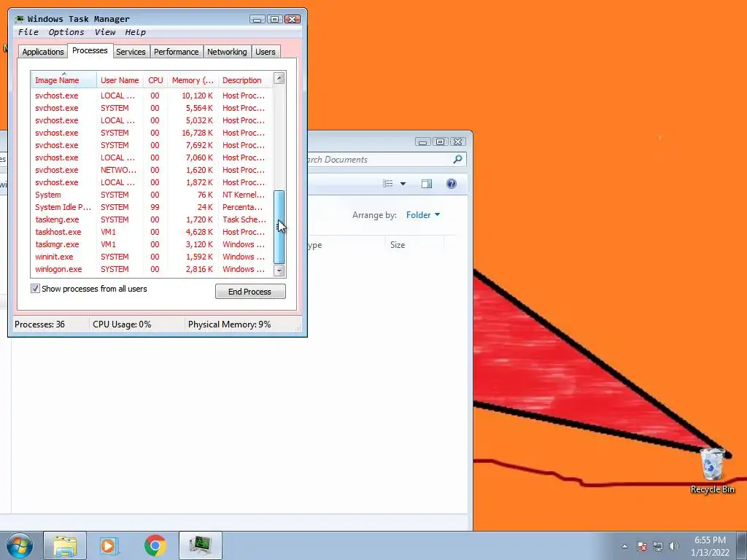Click the Show desktop button at taskbar end
This screenshot has height=560, width=747.
[x=743, y=545]
